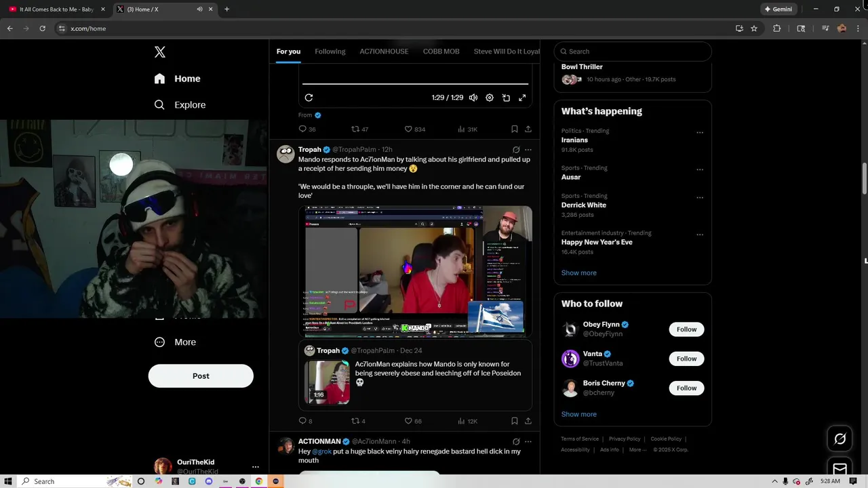Share Tropah's post with 66 likes

(x=528, y=421)
